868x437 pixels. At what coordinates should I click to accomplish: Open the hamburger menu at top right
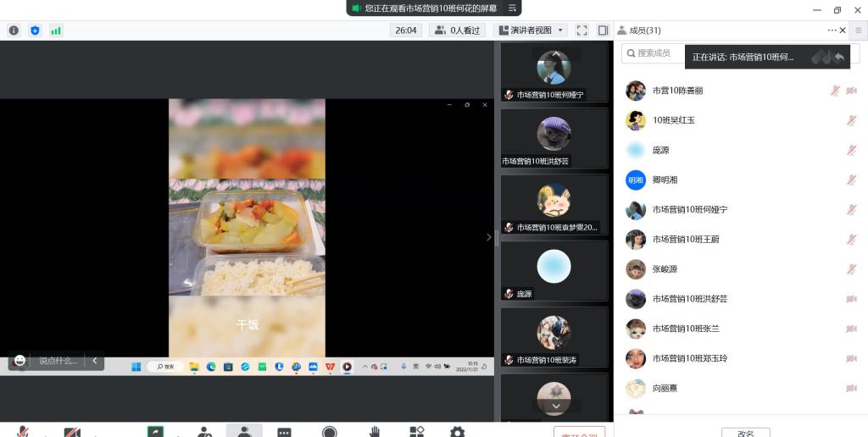point(858,30)
